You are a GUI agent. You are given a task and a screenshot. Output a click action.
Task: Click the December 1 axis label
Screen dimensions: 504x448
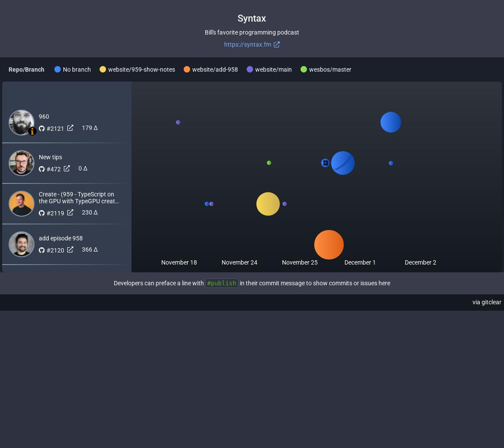pyautogui.click(x=360, y=262)
